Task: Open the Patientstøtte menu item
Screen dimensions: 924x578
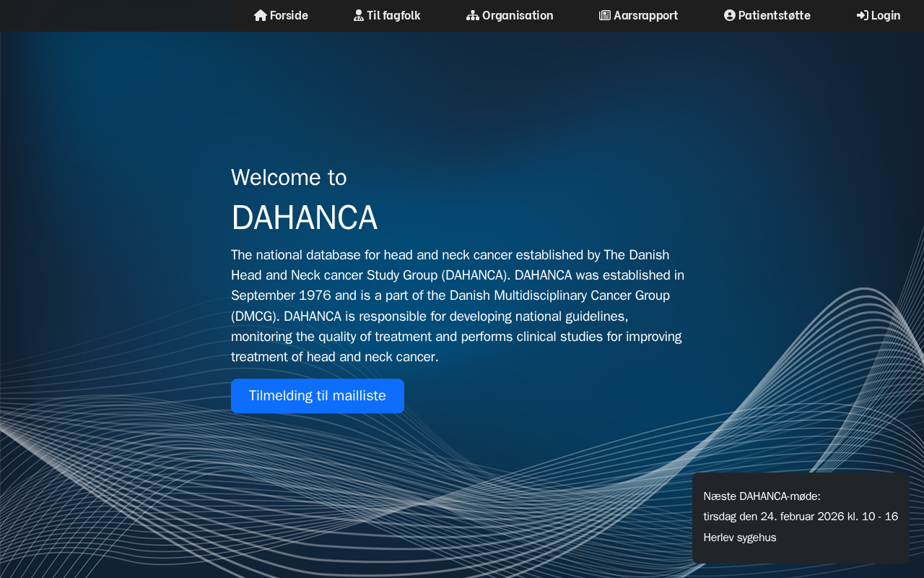Action: (767, 16)
